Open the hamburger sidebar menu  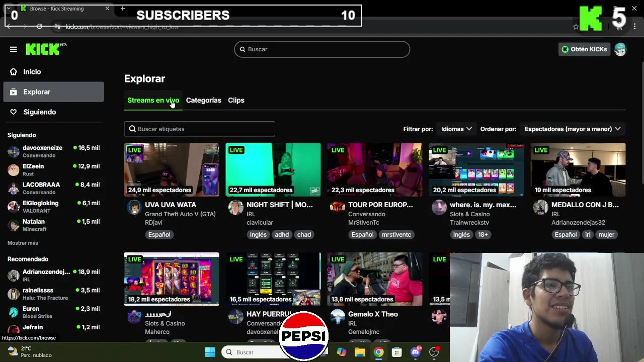click(14, 49)
